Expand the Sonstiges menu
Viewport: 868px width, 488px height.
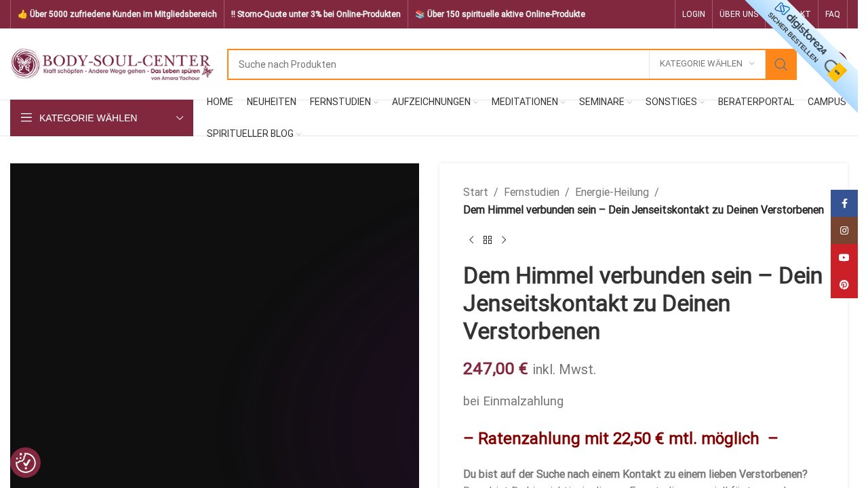[675, 102]
